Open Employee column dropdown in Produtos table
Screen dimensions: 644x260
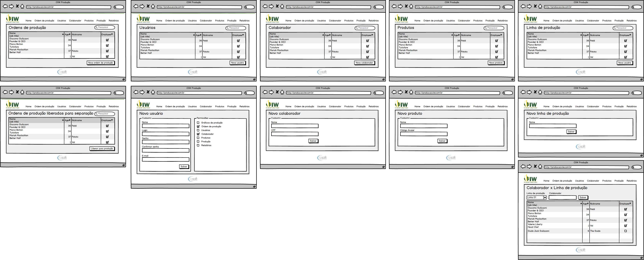pyautogui.click(x=501, y=35)
